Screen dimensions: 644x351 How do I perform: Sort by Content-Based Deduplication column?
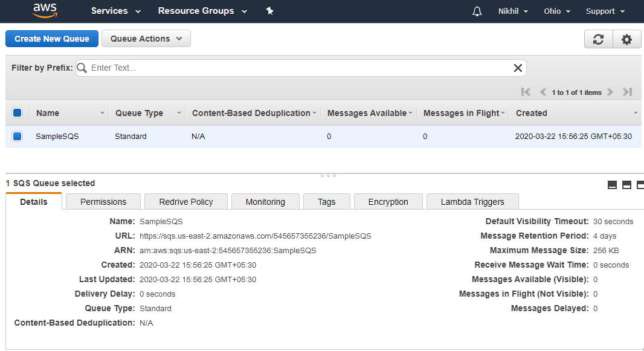click(x=253, y=113)
